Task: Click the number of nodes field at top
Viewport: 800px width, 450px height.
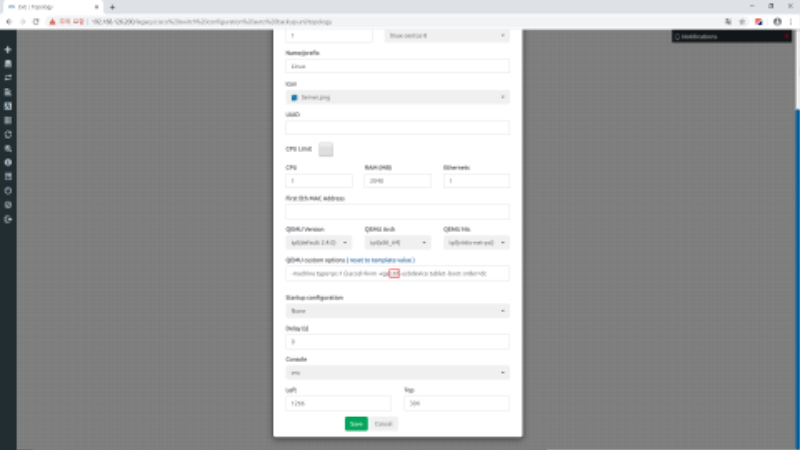Action: [x=329, y=35]
